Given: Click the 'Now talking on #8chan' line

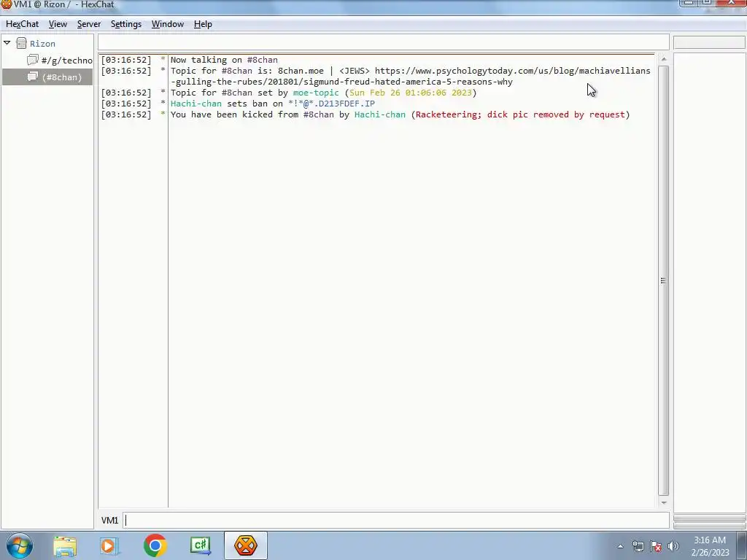Looking at the screenshot, I should point(224,60).
